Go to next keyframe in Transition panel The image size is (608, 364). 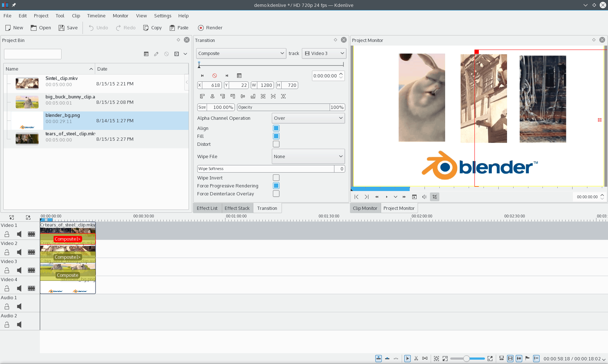pyautogui.click(x=227, y=76)
